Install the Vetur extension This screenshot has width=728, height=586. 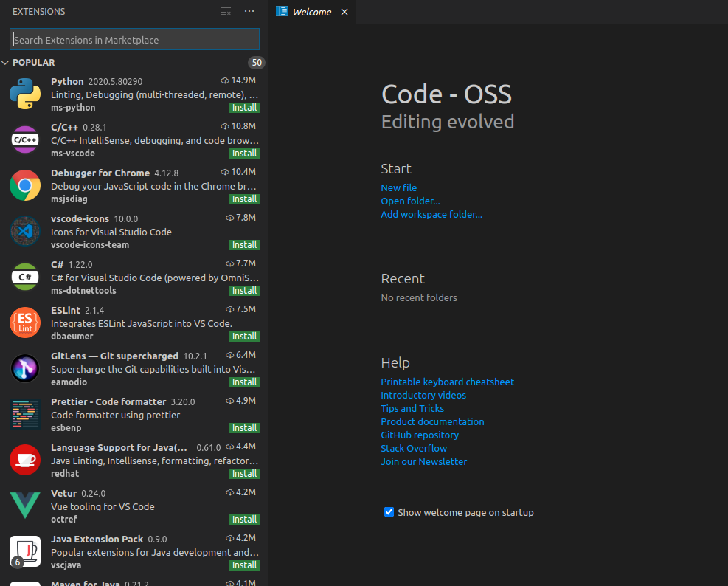(x=244, y=520)
